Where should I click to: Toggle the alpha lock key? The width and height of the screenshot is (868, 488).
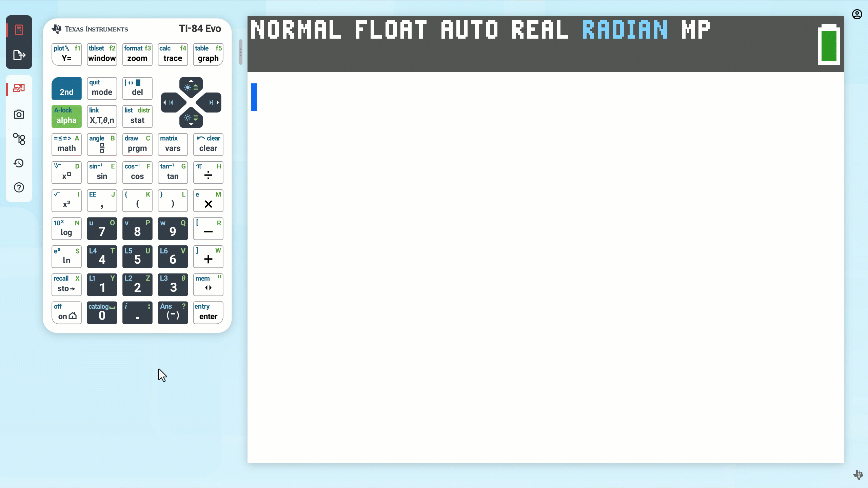[67, 117]
